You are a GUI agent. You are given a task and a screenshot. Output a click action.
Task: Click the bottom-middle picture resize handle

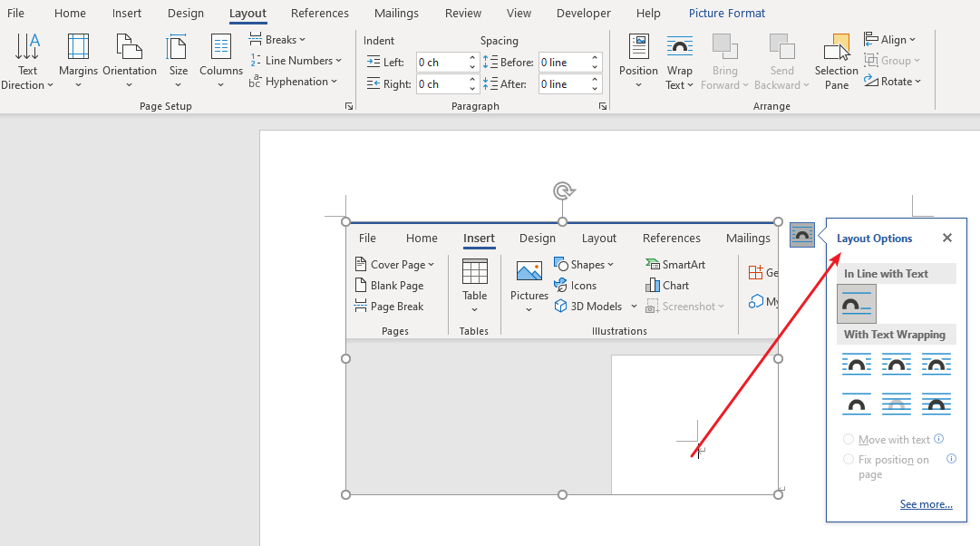click(x=562, y=494)
